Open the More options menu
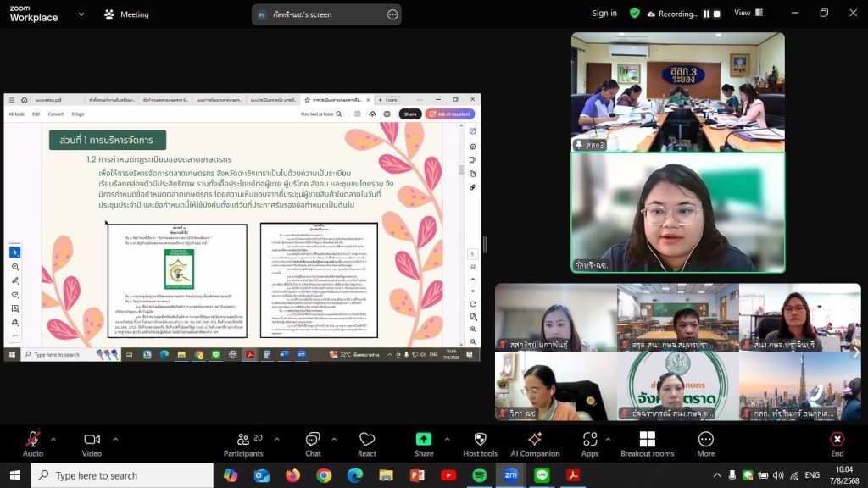Viewport: 868px width, 488px height. (x=705, y=440)
